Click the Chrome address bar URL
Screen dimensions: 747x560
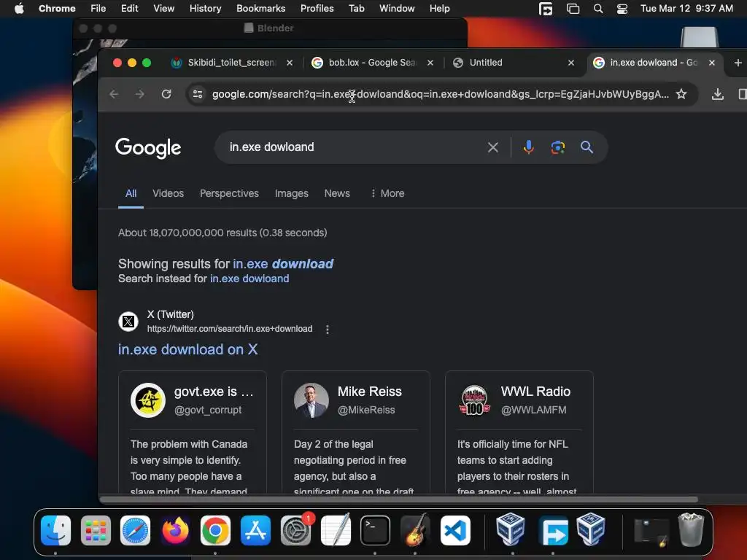pos(440,94)
